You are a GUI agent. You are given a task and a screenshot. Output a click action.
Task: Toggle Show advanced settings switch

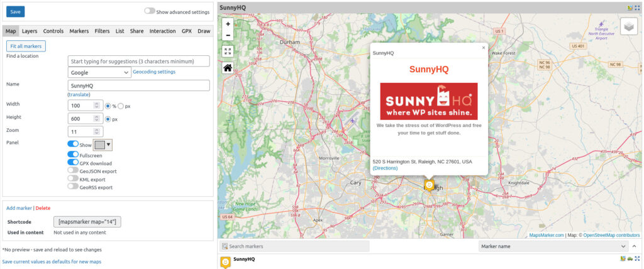point(150,11)
